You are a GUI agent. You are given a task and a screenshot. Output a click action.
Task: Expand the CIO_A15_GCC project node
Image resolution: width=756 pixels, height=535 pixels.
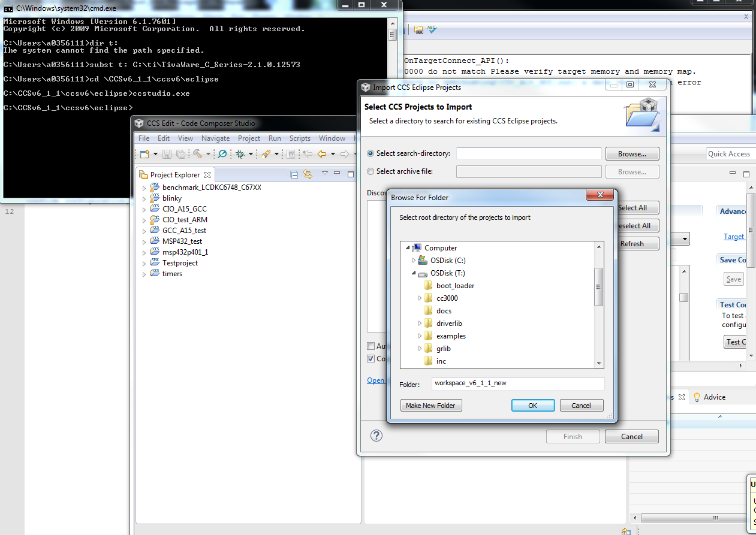tap(144, 209)
